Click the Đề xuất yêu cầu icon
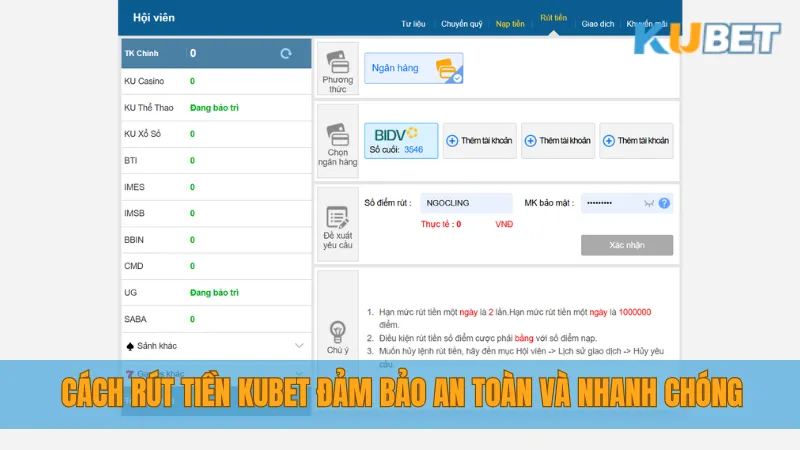800x450 pixels. (338, 217)
